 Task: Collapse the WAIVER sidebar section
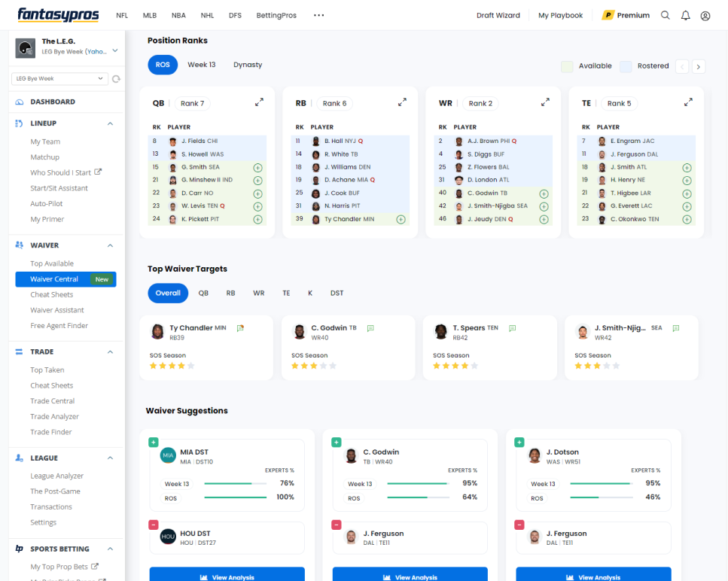[110, 245]
